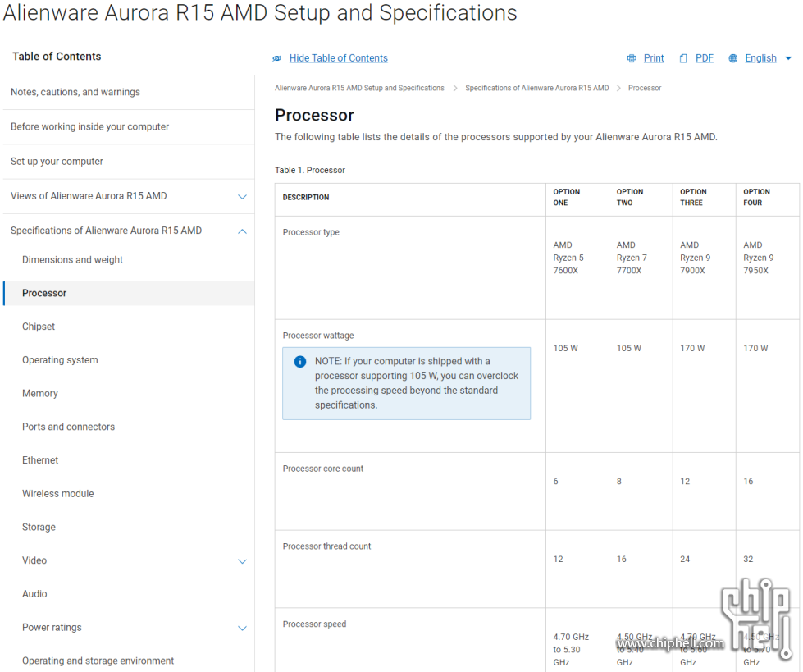Click the PDF document icon
Image resolution: width=803 pixels, height=672 pixels.
[683, 58]
